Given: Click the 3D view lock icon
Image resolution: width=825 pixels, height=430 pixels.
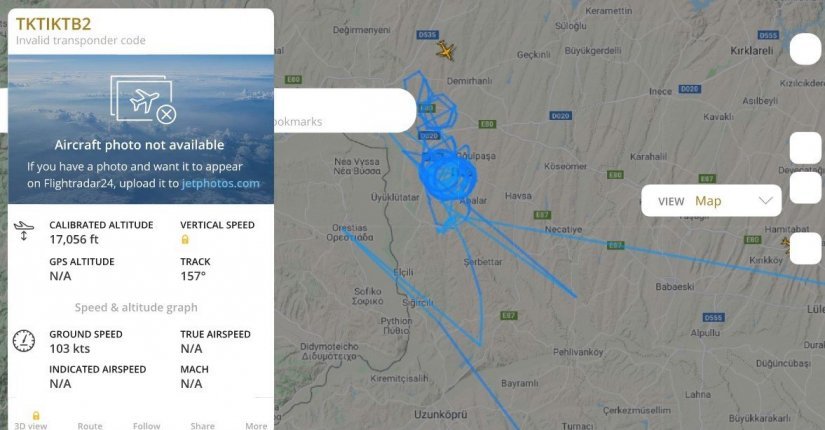Looking at the screenshot, I should point(36,415).
